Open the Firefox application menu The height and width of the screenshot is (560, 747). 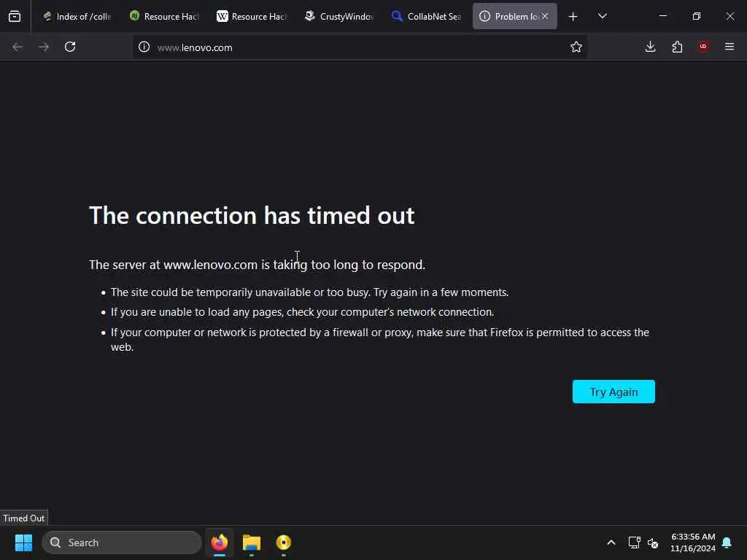pyautogui.click(x=729, y=47)
